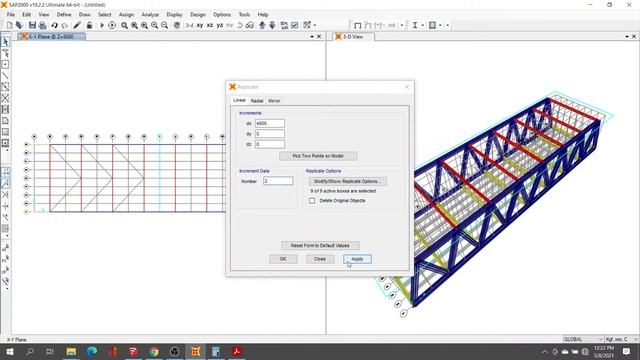640x360 pixels.
Task: Click the Save icon in the toolbar
Action: pos(32,25)
